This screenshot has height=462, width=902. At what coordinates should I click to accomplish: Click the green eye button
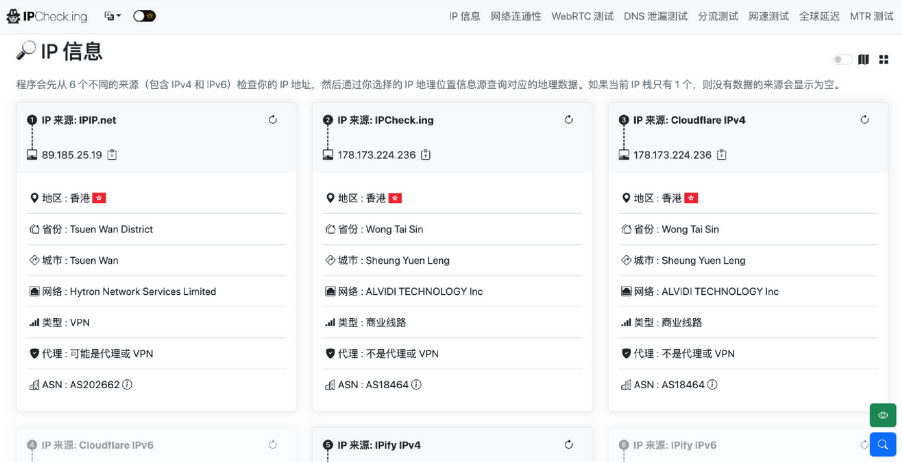pyautogui.click(x=883, y=415)
